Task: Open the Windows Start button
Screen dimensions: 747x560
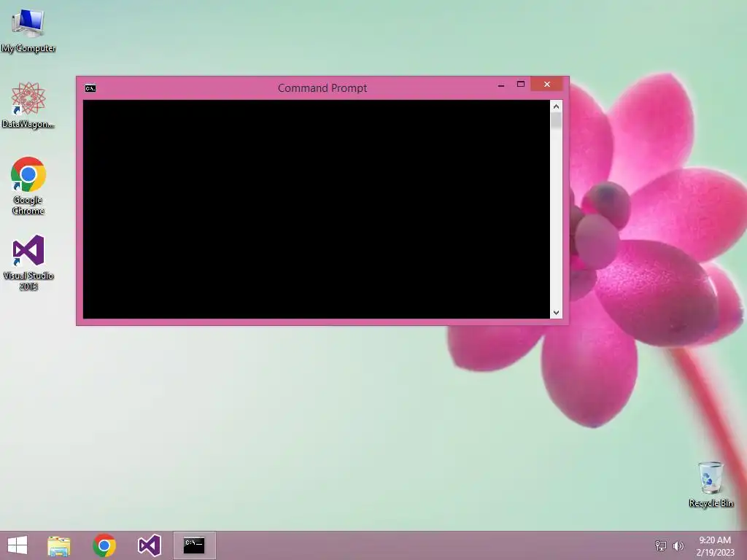Action: [x=18, y=545]
